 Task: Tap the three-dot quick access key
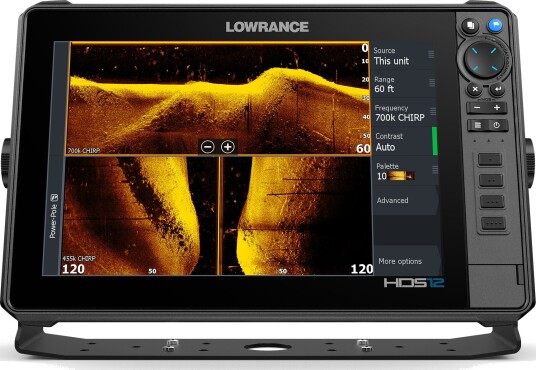tap(492, 202)
